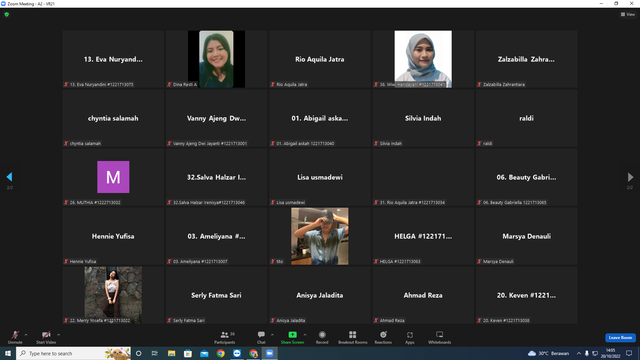Show hidden system tray icons
This screenshot has width=640, height=360.
tap(578, 353)
